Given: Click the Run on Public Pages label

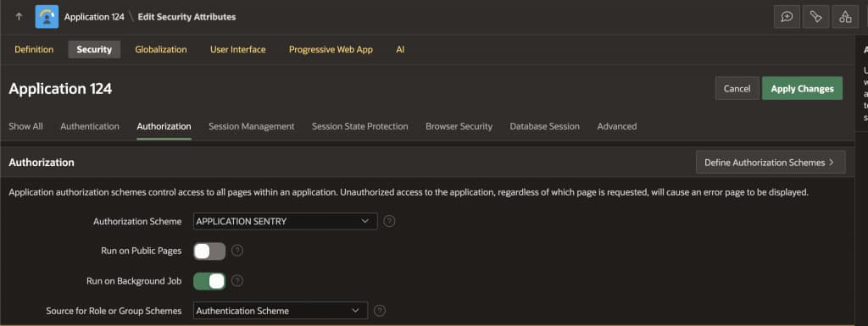Looking at the screenshot, I should pos(142,251).
